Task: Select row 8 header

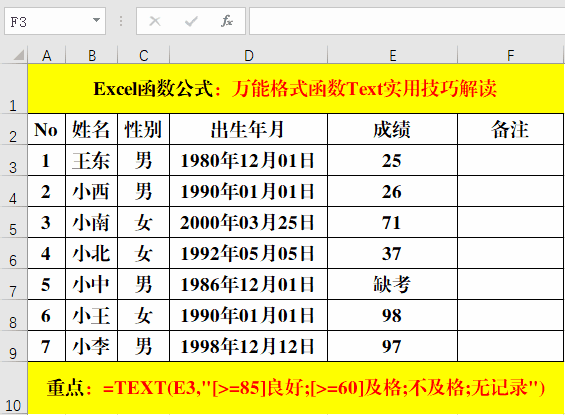Action: (14, 315)
